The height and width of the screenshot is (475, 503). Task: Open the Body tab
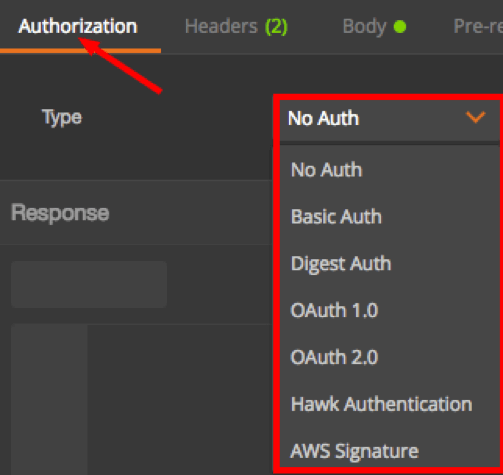[x=374, y=26]
